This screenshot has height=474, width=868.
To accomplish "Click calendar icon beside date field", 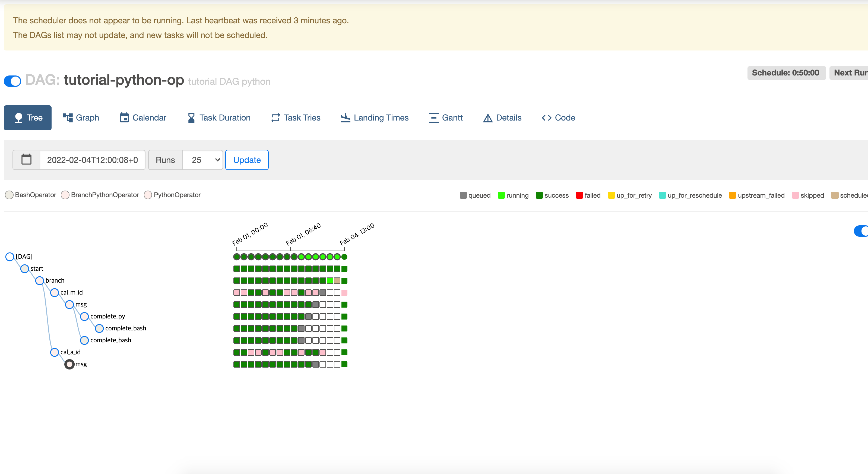I will (26, 160).
